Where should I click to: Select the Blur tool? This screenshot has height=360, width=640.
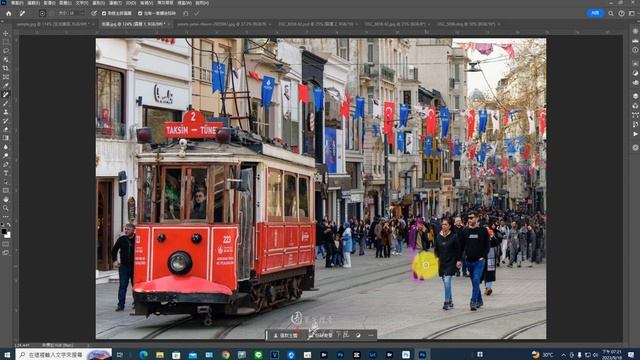coord(6,147)
